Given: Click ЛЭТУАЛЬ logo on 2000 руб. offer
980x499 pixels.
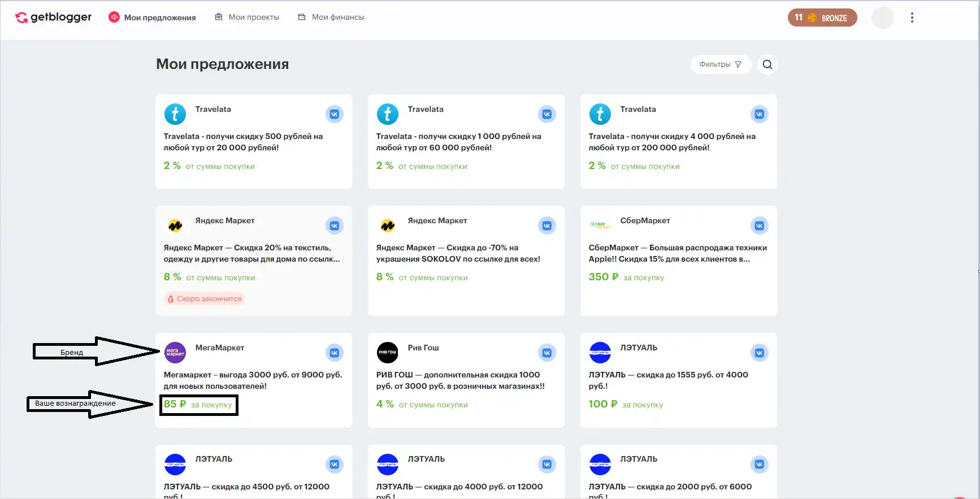Looking at the screenshot, I should (600, 465).
